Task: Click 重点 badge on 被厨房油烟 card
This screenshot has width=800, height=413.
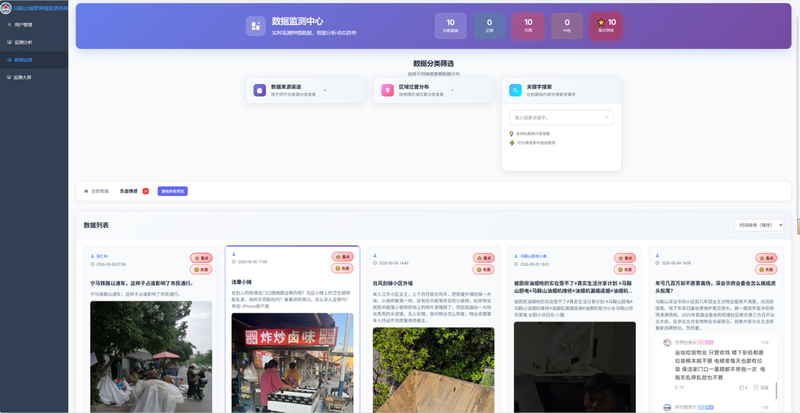Action: click(625, 258)
